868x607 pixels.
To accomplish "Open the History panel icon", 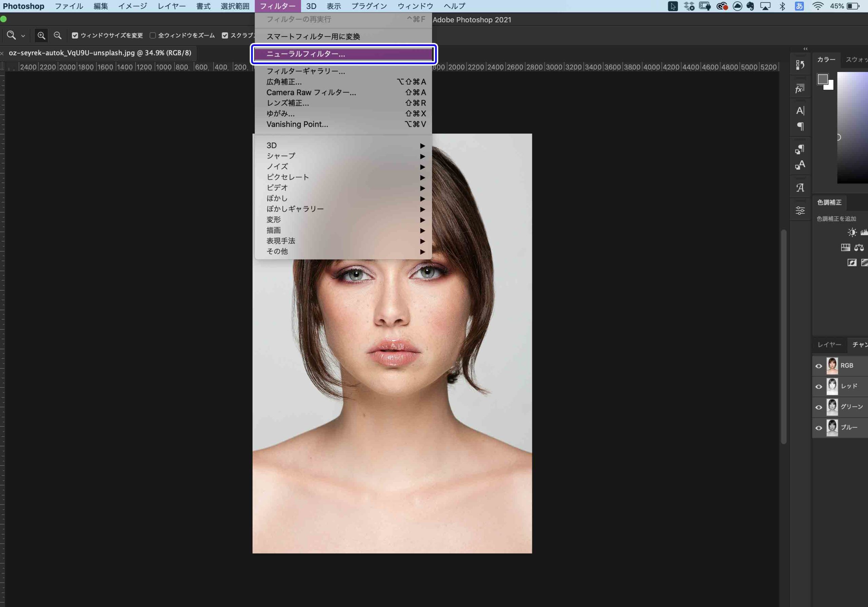I will [800, 65].
